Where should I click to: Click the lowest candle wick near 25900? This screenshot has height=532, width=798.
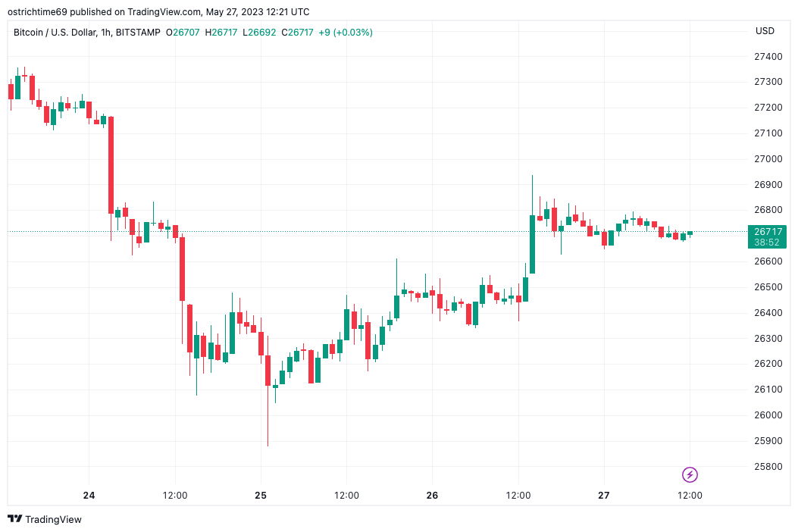268,416
